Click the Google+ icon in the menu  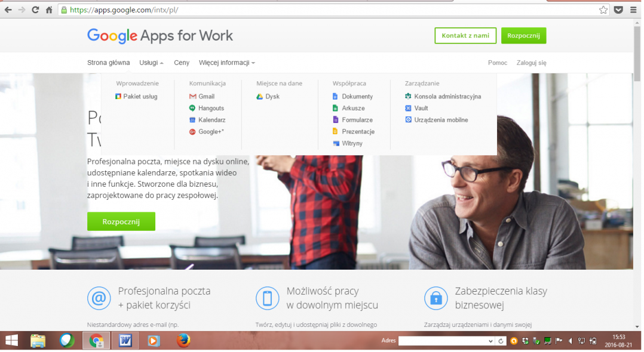[x=192, y=132]
